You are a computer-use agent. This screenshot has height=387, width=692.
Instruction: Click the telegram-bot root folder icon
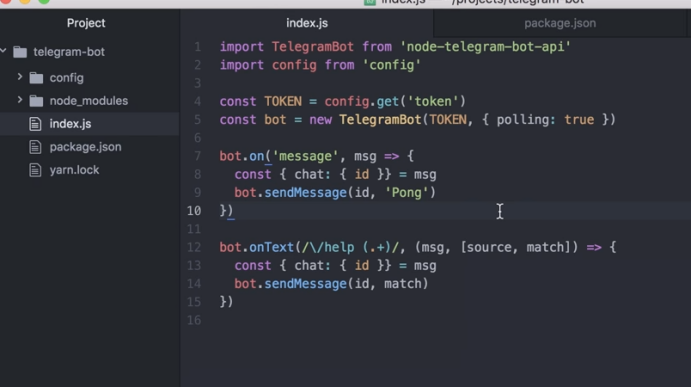point(20,52)
